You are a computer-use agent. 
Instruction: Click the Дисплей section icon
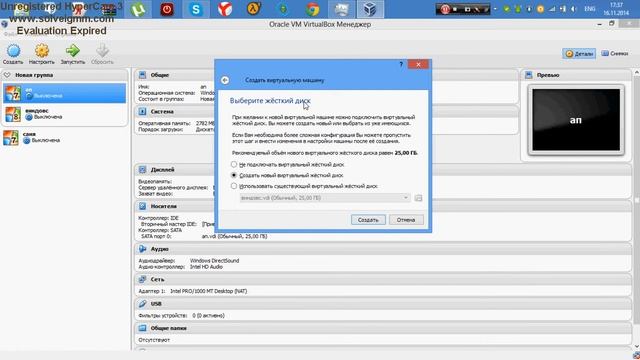click(142, 169)
